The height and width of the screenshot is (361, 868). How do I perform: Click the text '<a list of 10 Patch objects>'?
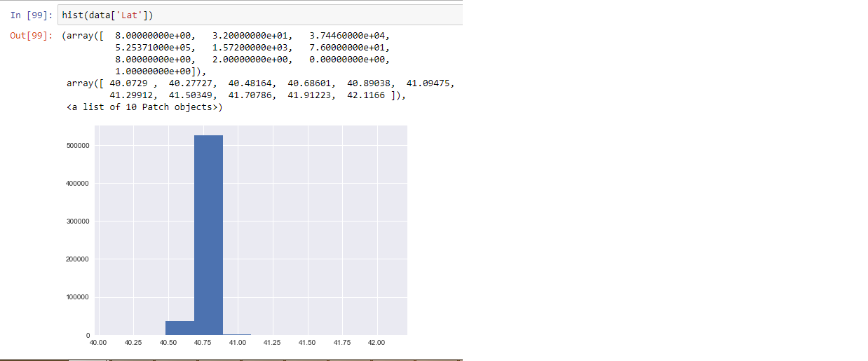click(144, 107)
